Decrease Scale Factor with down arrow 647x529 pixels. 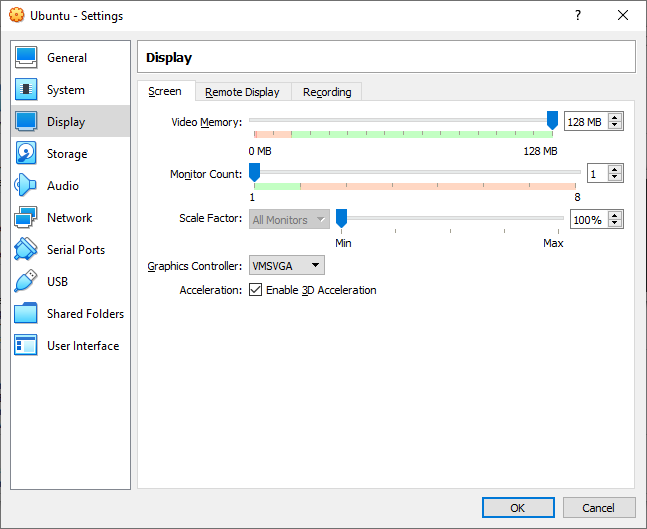615,224
